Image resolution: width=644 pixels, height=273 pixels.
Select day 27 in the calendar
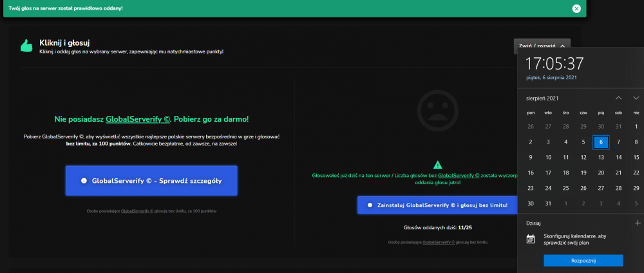point(601,188)
